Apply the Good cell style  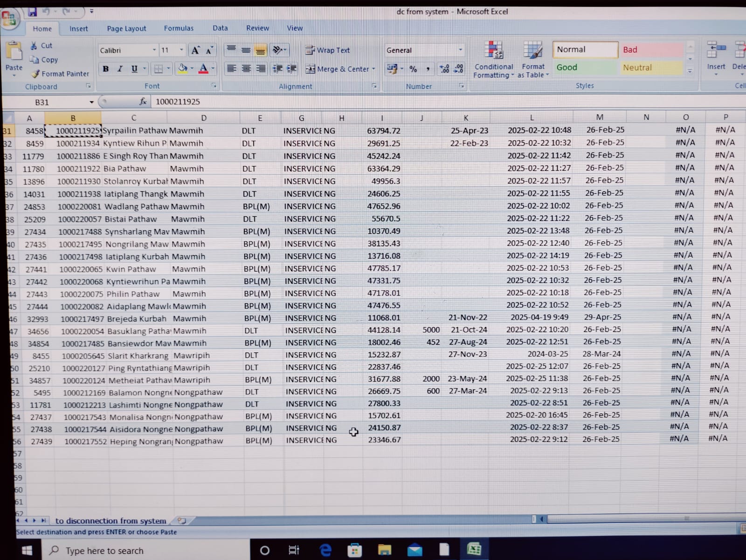(x=584, y=68)
